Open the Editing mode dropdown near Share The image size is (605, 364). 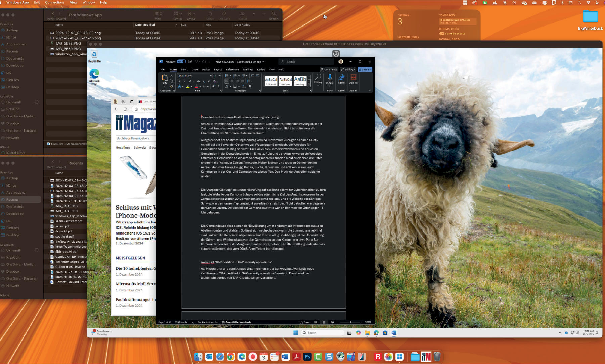[348, 70]
